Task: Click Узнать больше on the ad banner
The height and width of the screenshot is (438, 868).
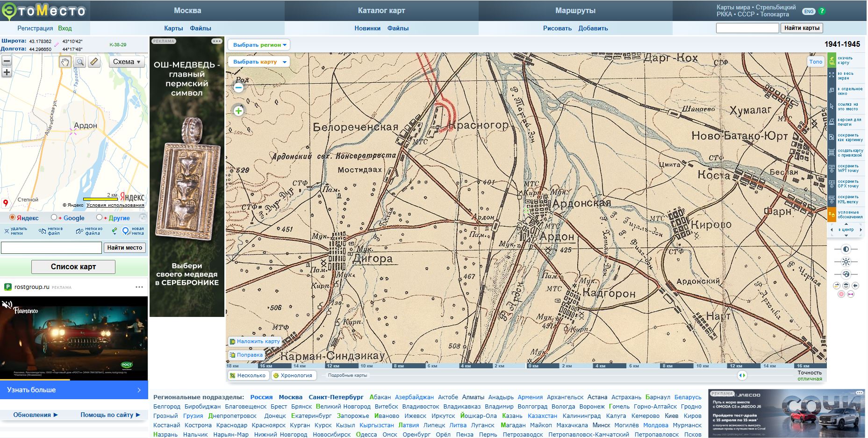Action: tap(74, 390)
